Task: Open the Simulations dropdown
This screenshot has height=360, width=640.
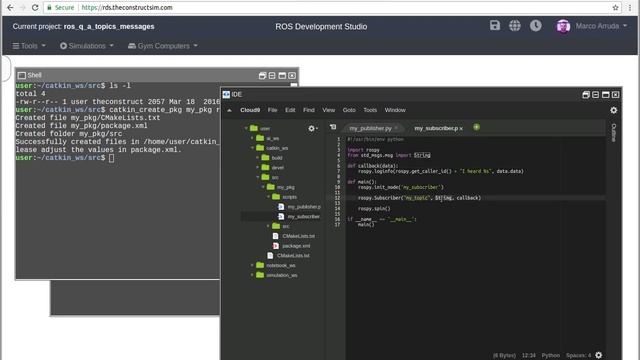Action: pos(87,46)
